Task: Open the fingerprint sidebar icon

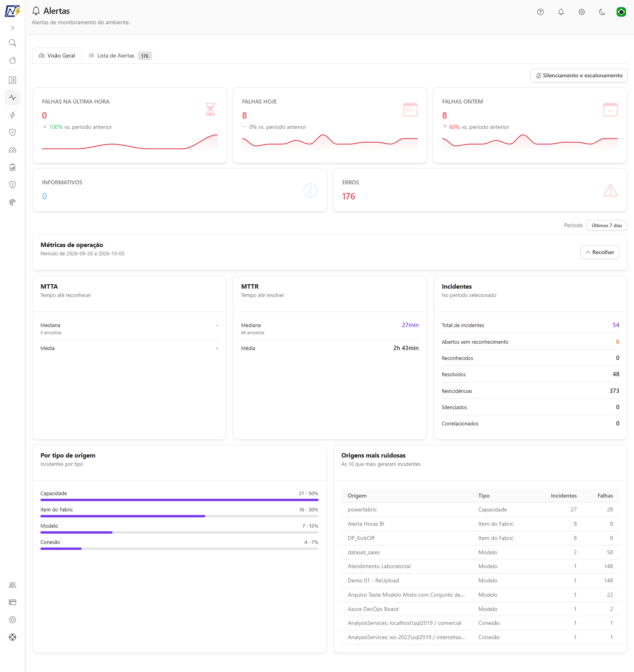Action: coord(12,202)
